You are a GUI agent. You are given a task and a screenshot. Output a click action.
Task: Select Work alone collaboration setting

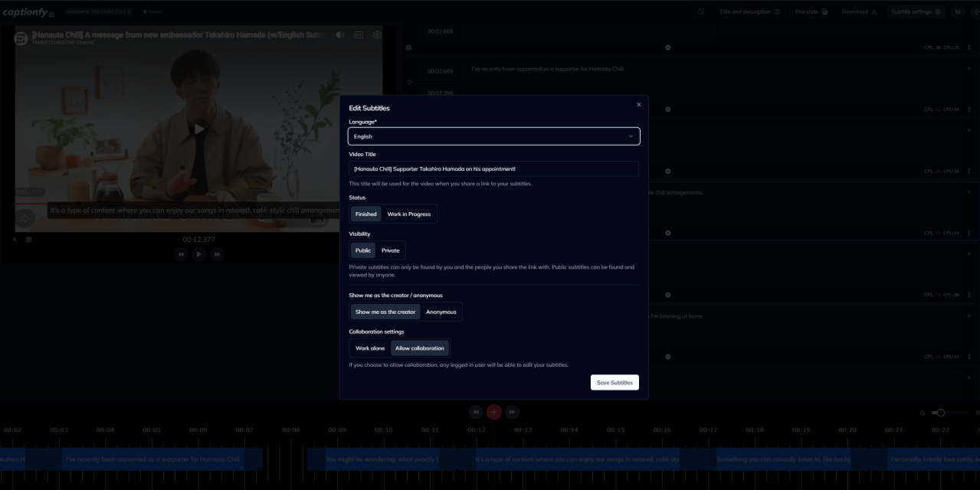(370, 348)
